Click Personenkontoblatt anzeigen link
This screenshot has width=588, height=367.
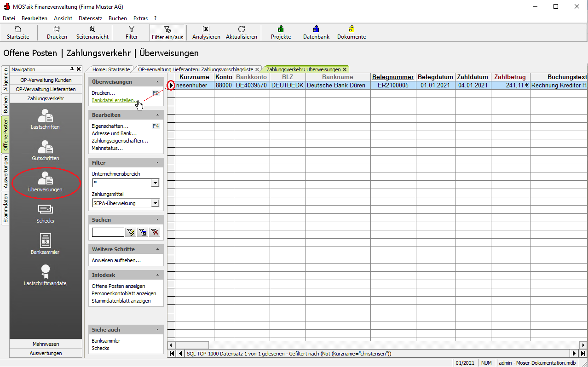click(x=124, y=293)
